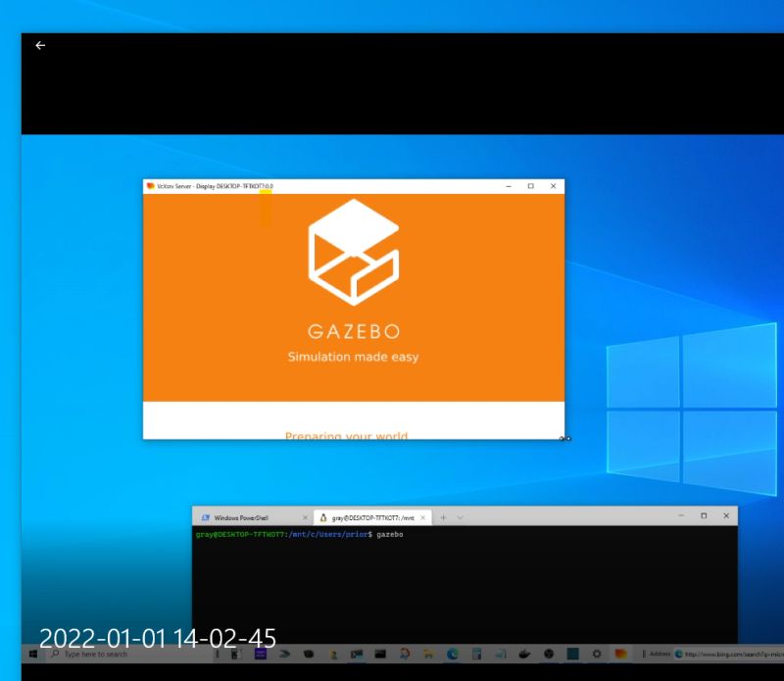The image size is (784, 681).
Task: Open Microsoft Edge from the taskbar
Action: click(451, 654)
